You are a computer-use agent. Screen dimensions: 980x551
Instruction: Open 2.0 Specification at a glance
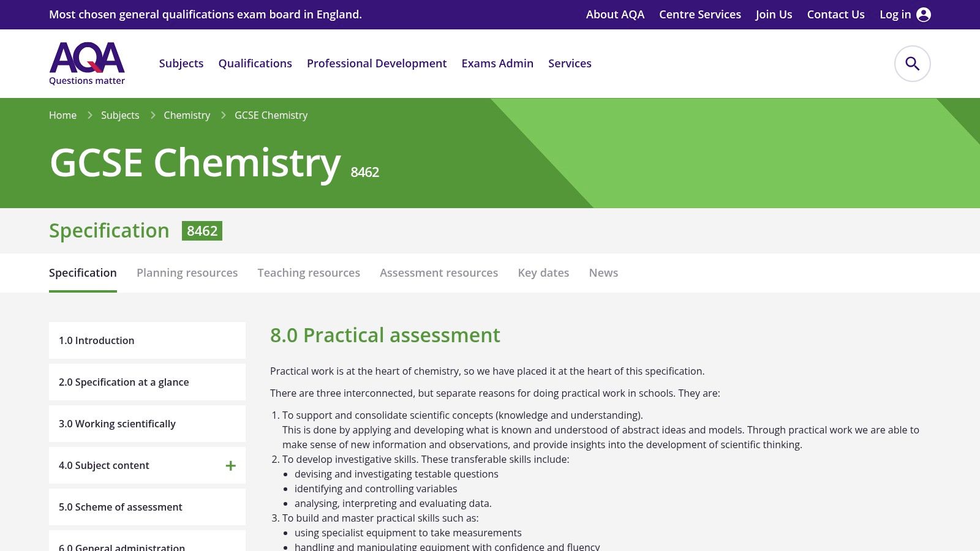[147, 382]
